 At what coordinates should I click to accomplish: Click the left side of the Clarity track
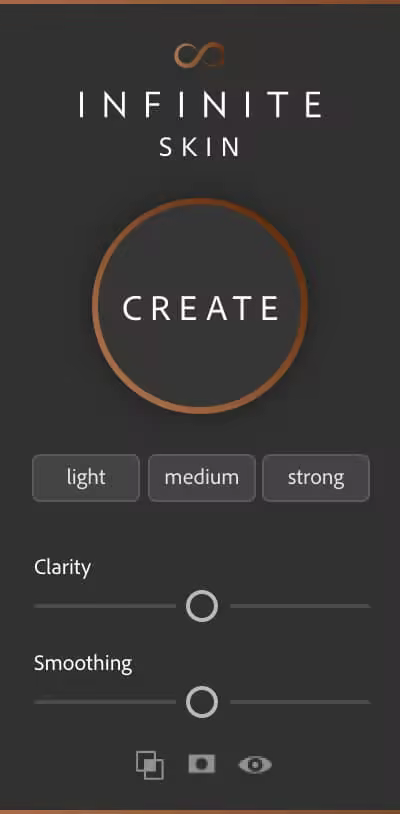[105, 606]
